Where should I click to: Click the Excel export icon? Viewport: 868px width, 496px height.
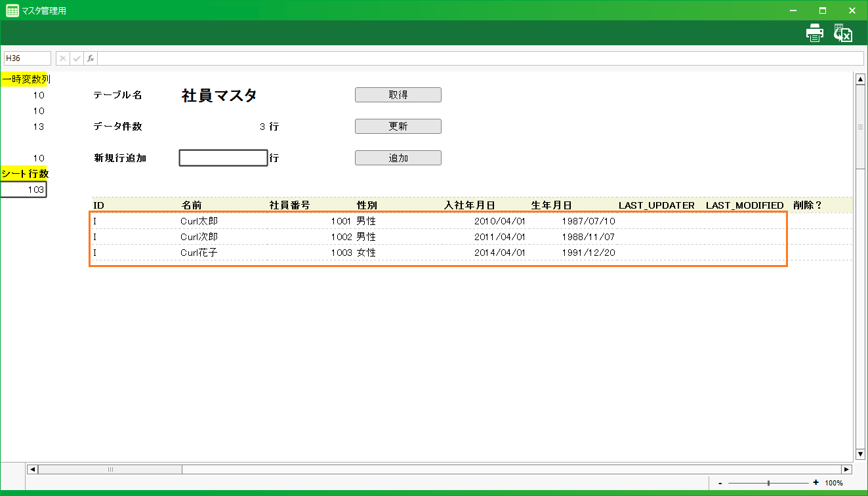(842, 33)
